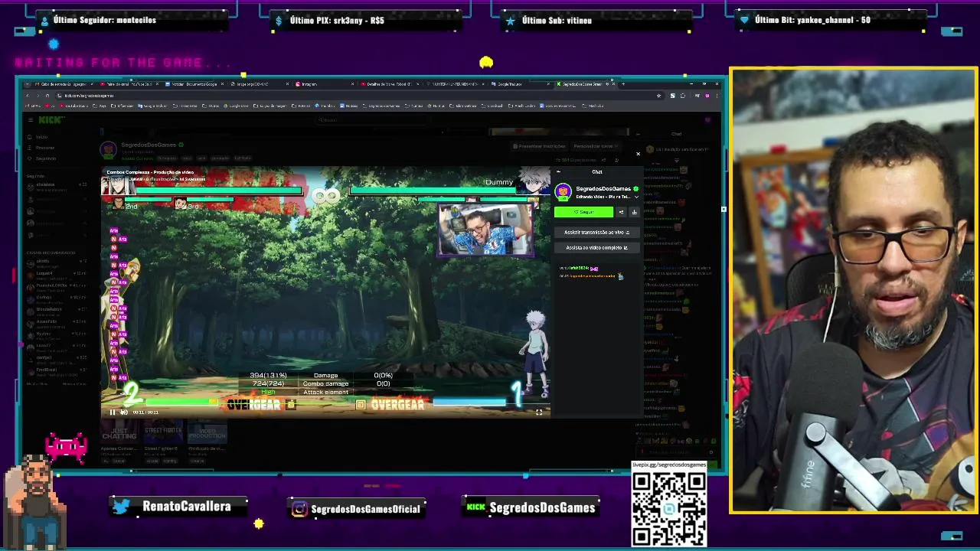Click Assista ao vídeo completo button
Image resolution: width=980 pixels, height=551 pixels.
click(x=596, y=247)
